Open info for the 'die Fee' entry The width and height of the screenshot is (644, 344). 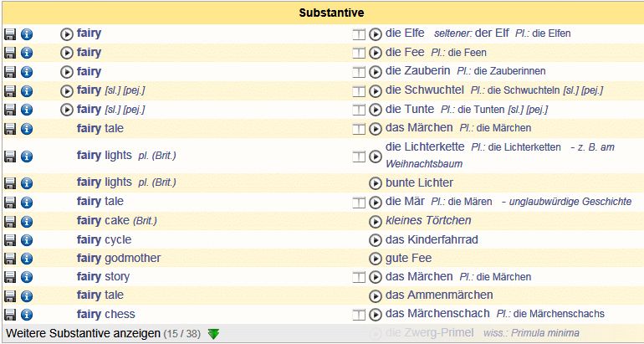point(27,53)
